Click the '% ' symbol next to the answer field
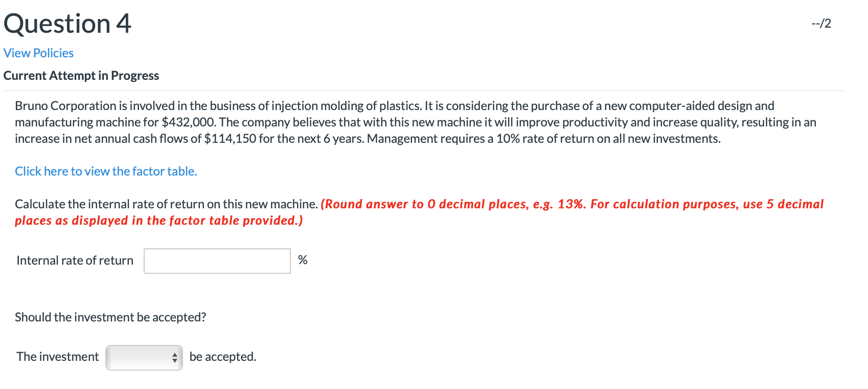The image size is (868, 389). [x=303, y=260]
